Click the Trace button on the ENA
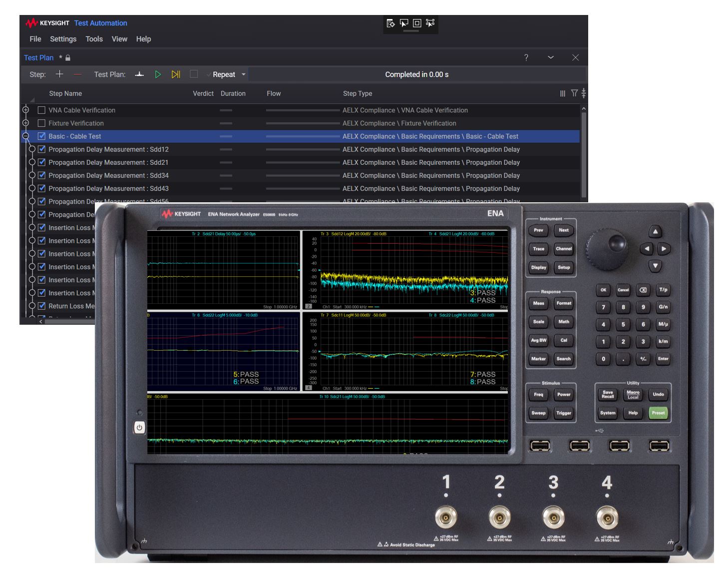This screenshot has width=728, height=579. 538,249
